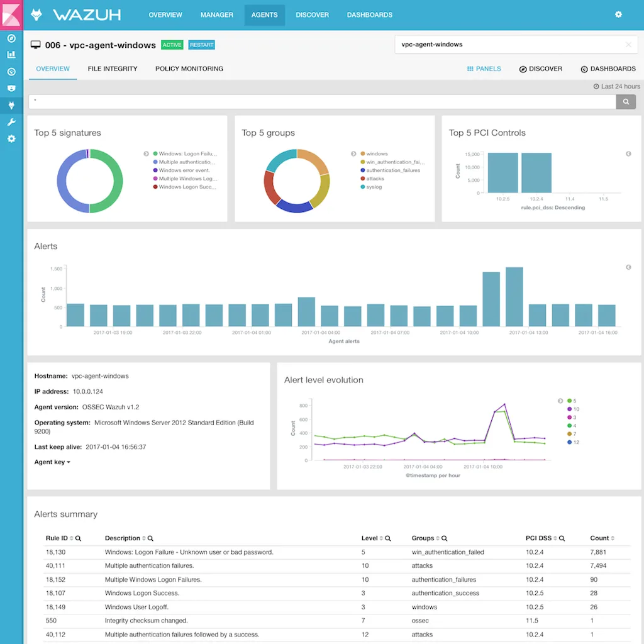Open agent Dashboards view link
Image resolution: width=644 pixels, height=644 pixels.
(608, 69)
